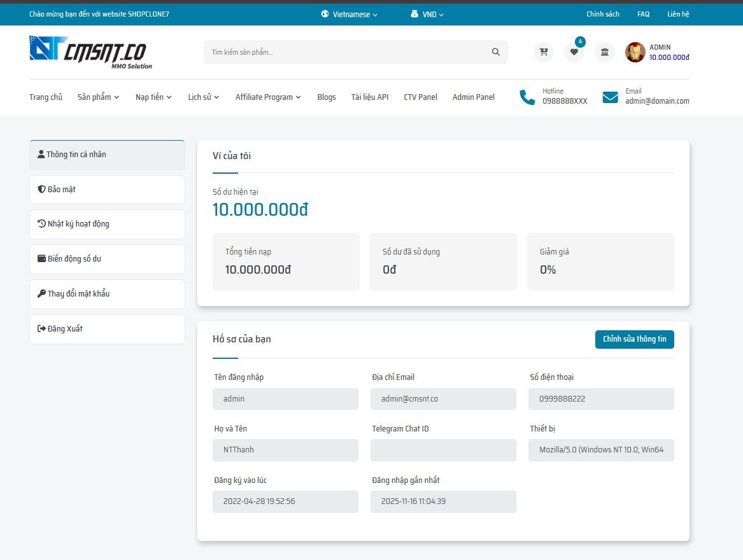This screenshot has height=560, width=743.
Task: Expand the Affiliate Program menu
Action: (x=268, y=97)
